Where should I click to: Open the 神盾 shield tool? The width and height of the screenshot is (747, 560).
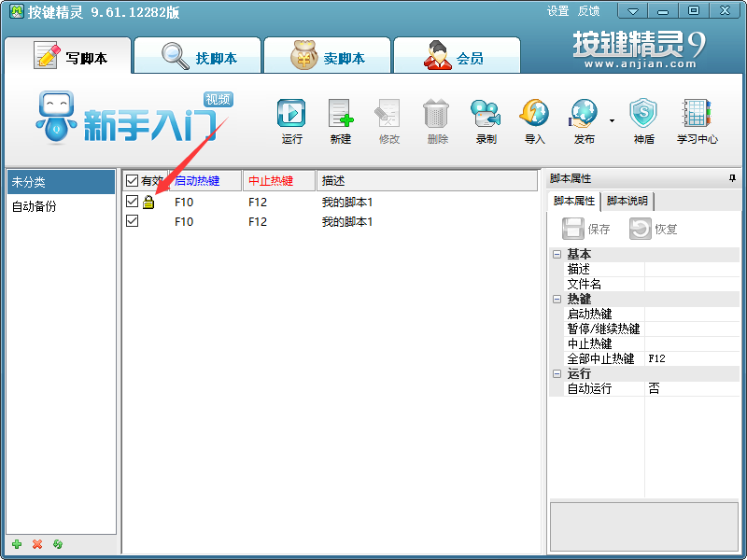coord(643,114)
